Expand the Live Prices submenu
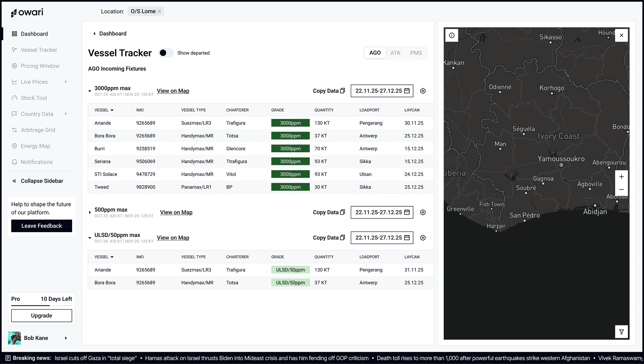 coord(66,82)
